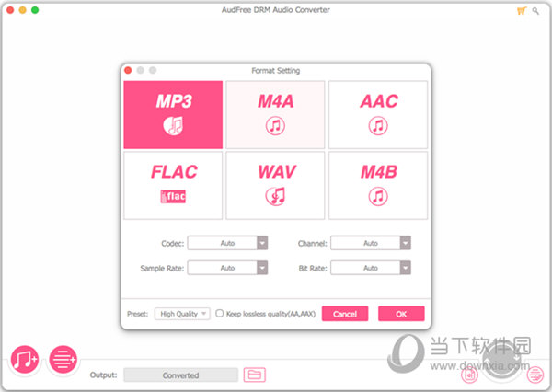Click the register key icon
This screenshot has height=392, width=552.
pos(535,11)
